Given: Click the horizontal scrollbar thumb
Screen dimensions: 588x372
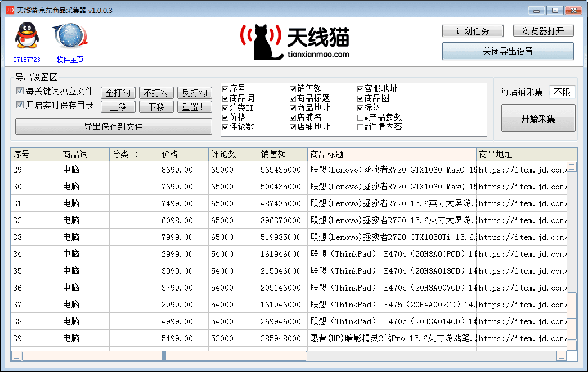Looking at the screenshot, I should tap(165, 356).
